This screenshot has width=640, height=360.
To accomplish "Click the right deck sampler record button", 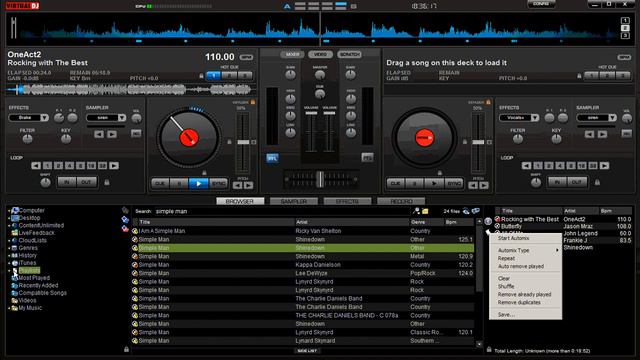I will (627, 134).
